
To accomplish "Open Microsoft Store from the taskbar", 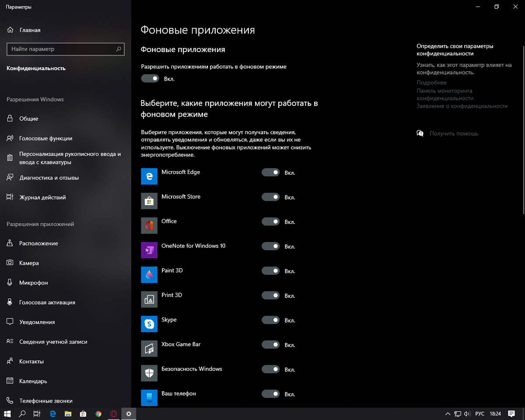I will click(83, 413).
